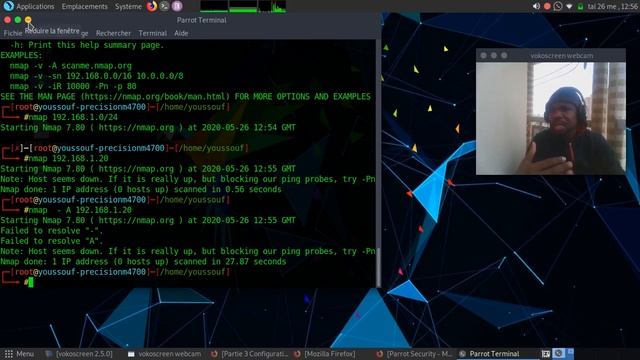Click the purple round launcher icon
This screenshot has height=360, width=640.
click(x=177, y=6)
